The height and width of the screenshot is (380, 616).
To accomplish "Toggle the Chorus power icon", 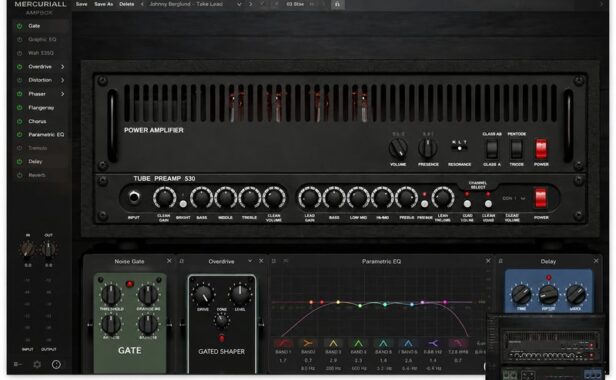I will point(19,121).
